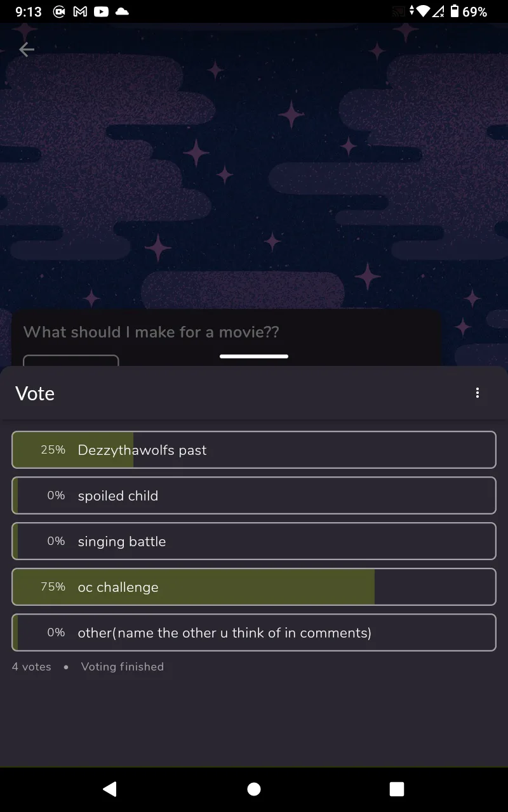This screenshot has width=508, height=812.
Task: Open the three-dot menu beside Vote
Action: (x=478, y=393)
